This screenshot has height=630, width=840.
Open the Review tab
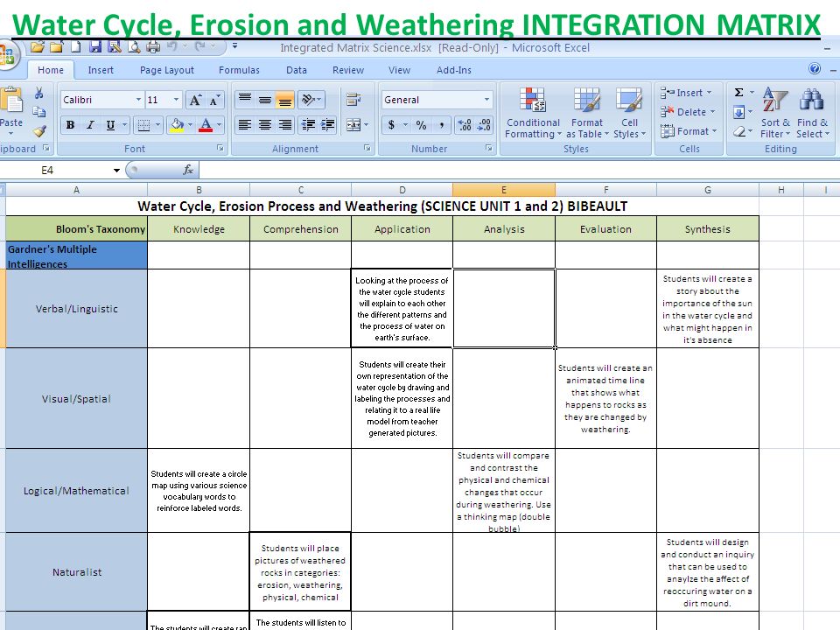[348, 70]
